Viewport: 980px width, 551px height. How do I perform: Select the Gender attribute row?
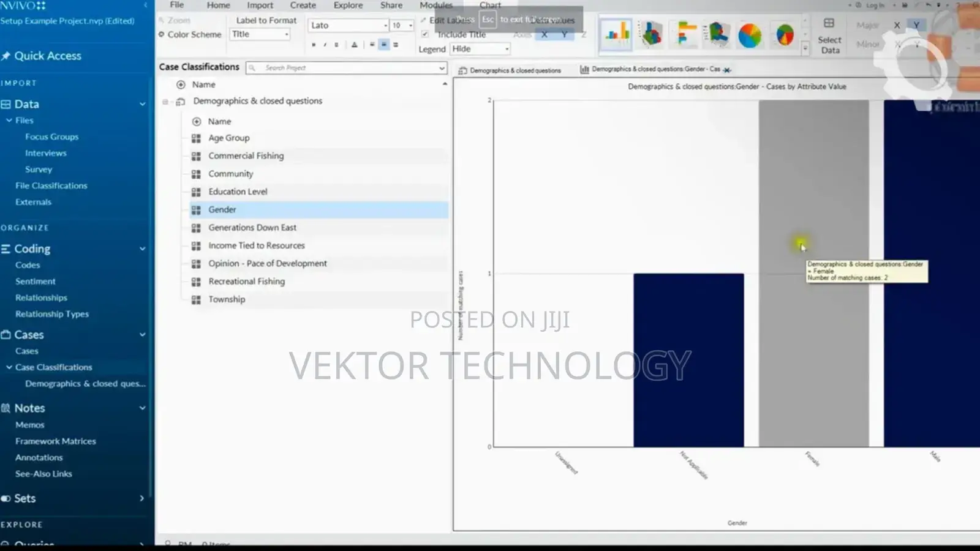tap(318, 210)
